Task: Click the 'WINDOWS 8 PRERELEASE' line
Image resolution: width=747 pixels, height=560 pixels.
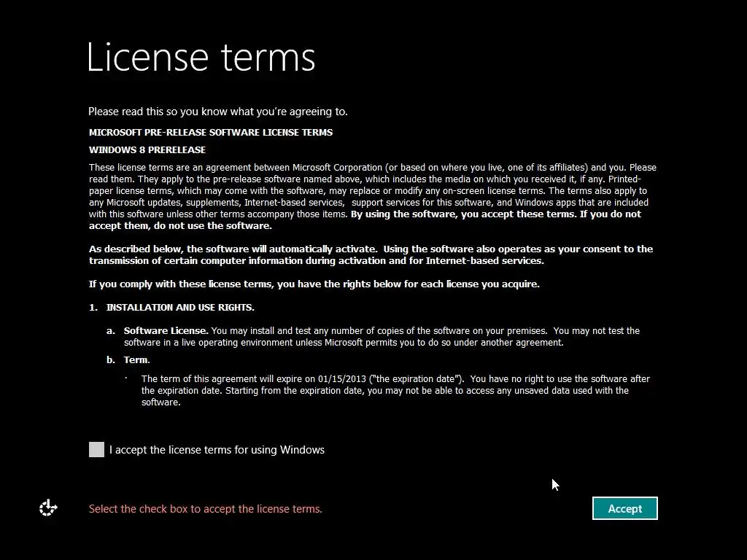Action: coord(147,149)
